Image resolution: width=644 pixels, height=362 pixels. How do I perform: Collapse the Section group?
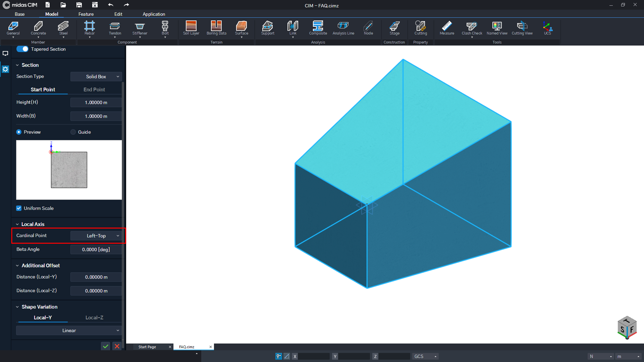coord(17,65)
